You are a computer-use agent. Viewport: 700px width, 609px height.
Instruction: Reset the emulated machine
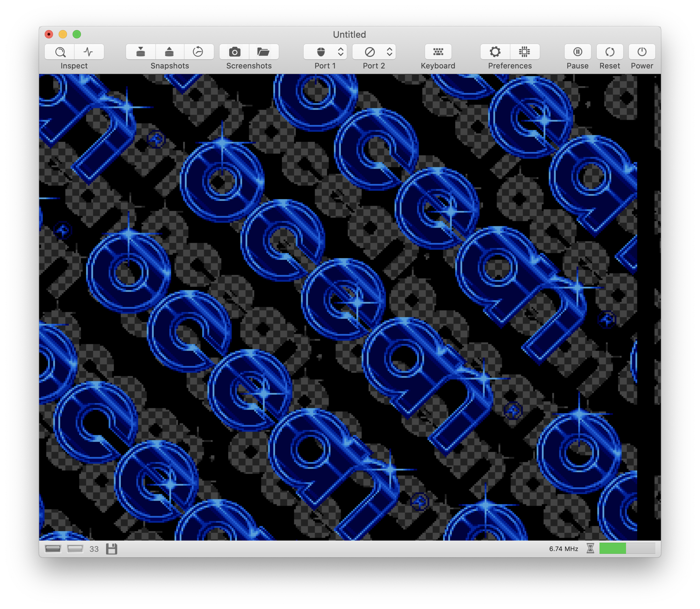coord(610,52)
